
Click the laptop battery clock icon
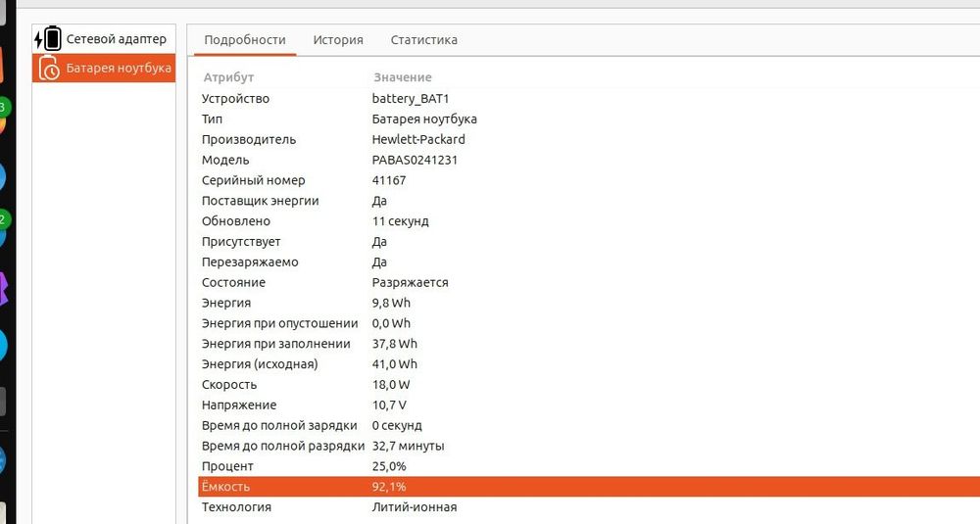point(48,69)
